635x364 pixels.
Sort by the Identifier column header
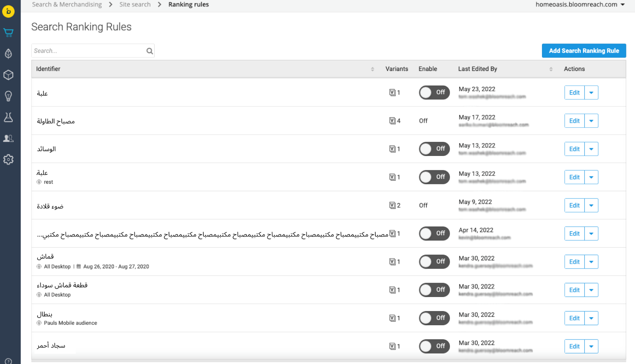coord(48,69)
